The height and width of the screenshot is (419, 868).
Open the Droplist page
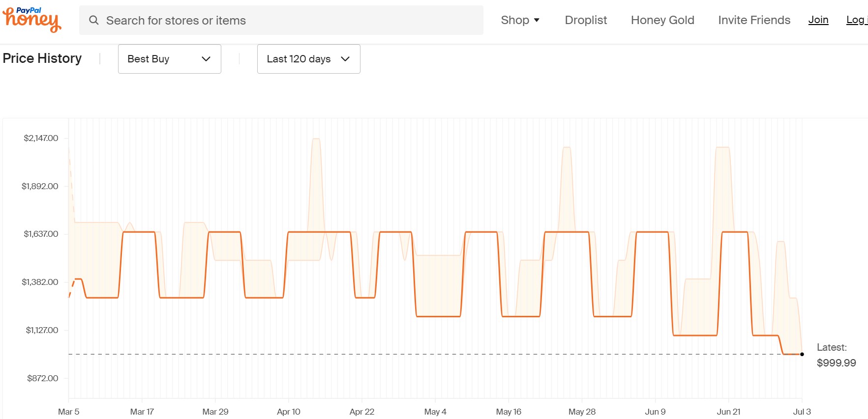point(586,20)
